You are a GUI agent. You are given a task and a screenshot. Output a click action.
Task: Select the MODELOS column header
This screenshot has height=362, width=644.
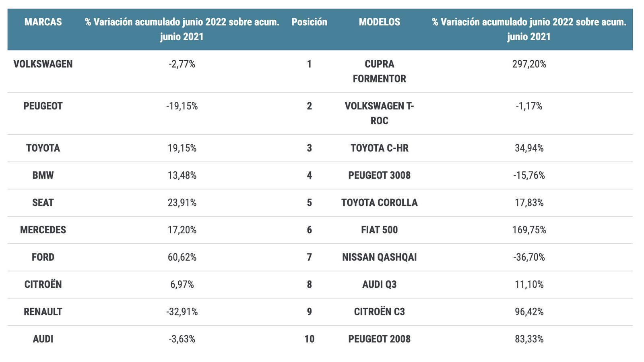pos(380,22)
